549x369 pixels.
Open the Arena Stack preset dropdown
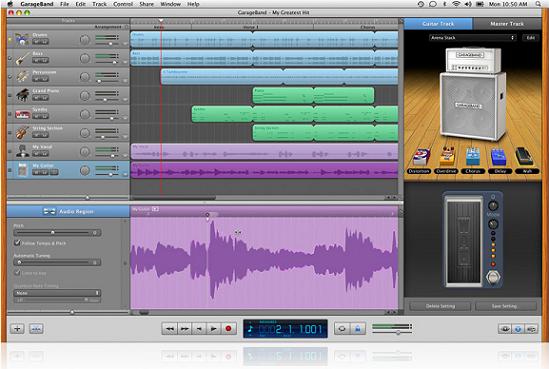click(x=473, y=37)
